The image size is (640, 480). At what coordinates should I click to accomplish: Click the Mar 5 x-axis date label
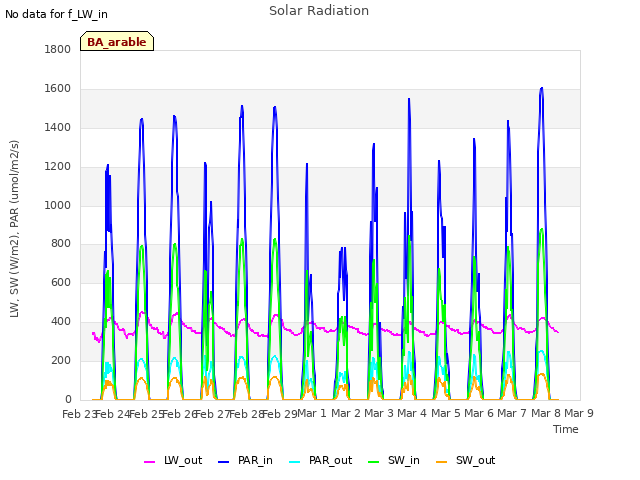coord(446,413)
